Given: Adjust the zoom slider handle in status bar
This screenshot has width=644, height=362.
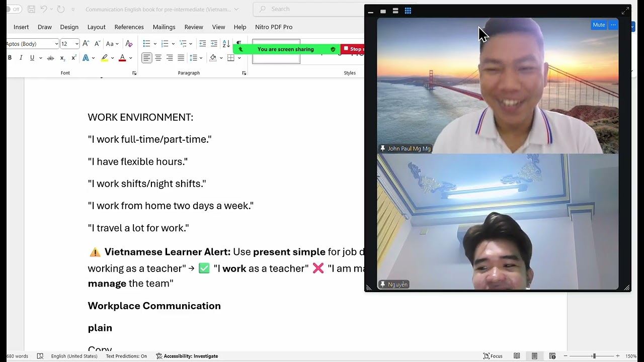Looking at the screenshot, I should 594,356.
